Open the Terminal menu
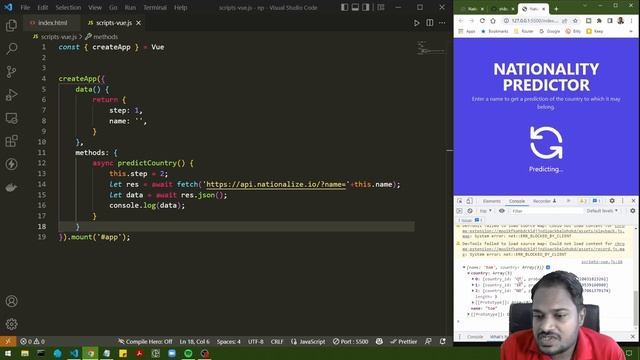The width and height of the screenshot is (640, 360). [x=155, y=7]
